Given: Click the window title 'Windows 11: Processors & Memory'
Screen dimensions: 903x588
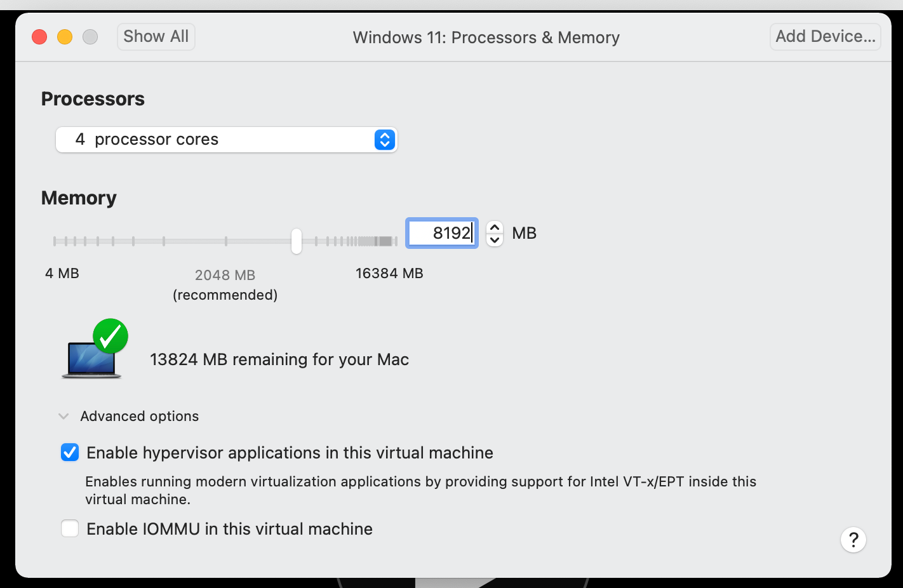Looking at the screenshot, I should pyautogui.click(x=486, y=37).
